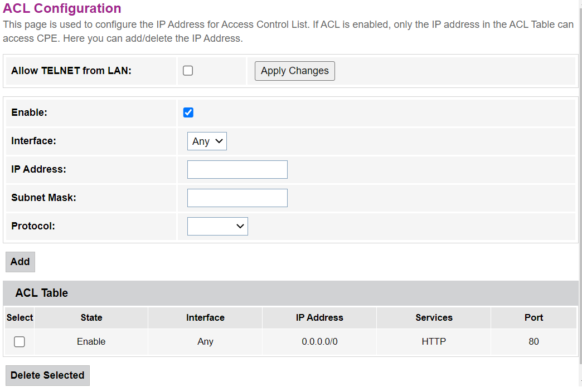This screenshot has height=392, width=582.
Task: Select the HTTP row checkbox in ACL Table
Action: click(20, 342)
